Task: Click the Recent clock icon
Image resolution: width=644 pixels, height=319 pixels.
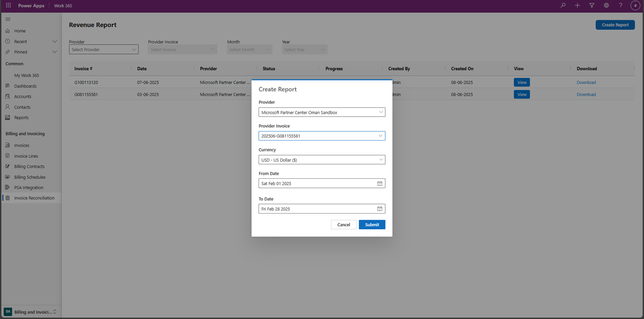Action: (8, 42)
